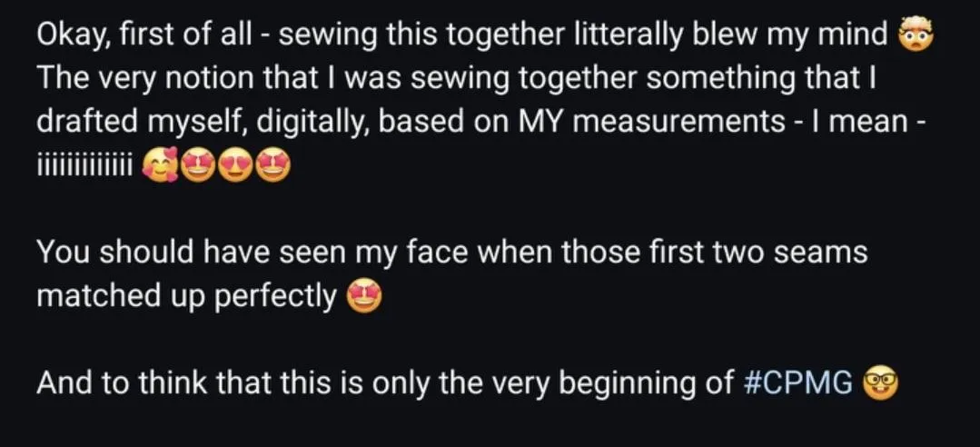
Task: Open the #CPMG hashtag link
Action: point(798,384)
